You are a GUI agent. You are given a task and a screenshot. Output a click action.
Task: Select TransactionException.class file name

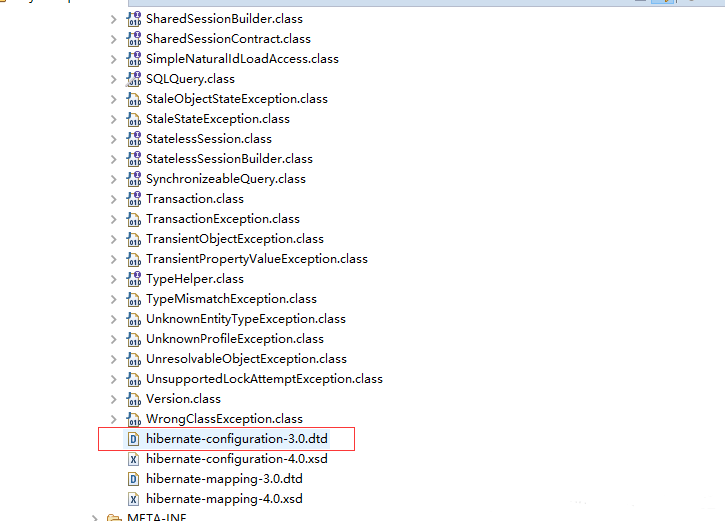[x=223, y=219]
